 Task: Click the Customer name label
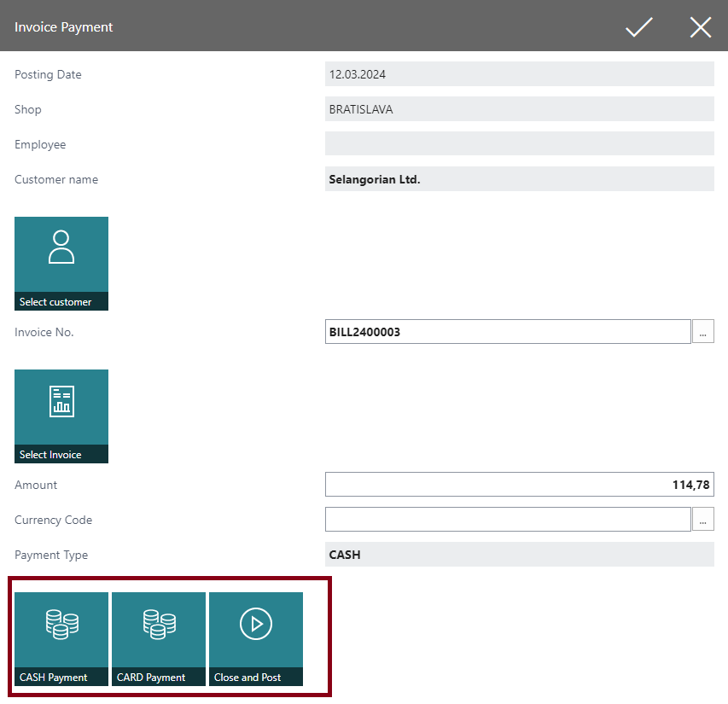[x=56, y=179]
